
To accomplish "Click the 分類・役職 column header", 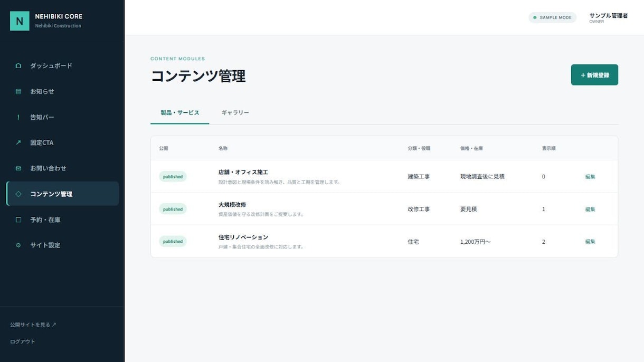I will [x=419, y=148].
